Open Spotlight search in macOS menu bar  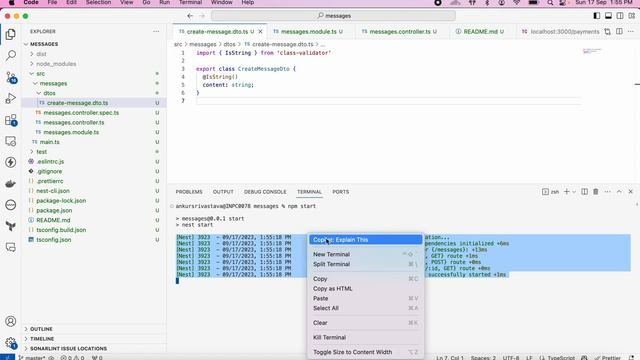pos(550,2)
